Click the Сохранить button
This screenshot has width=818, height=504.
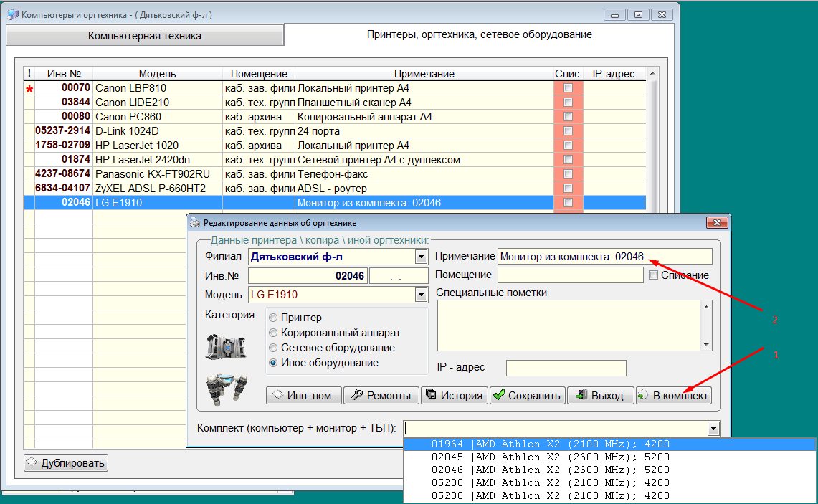coord(527,396)
